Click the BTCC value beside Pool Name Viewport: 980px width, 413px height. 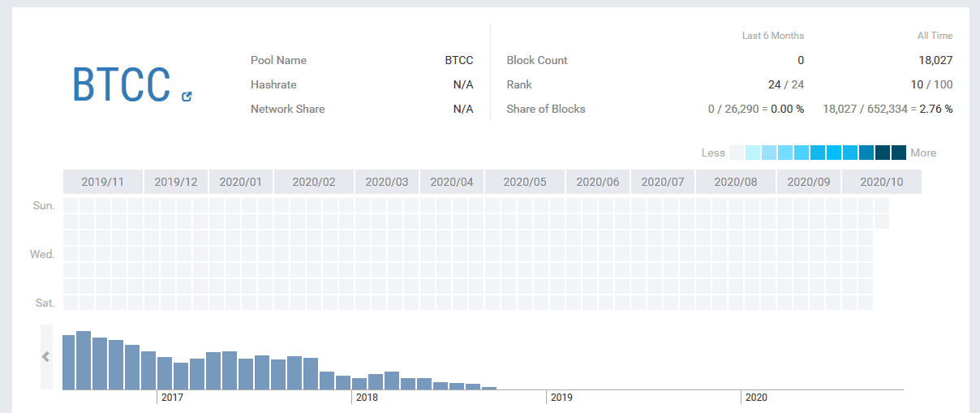tap(459, 60)
